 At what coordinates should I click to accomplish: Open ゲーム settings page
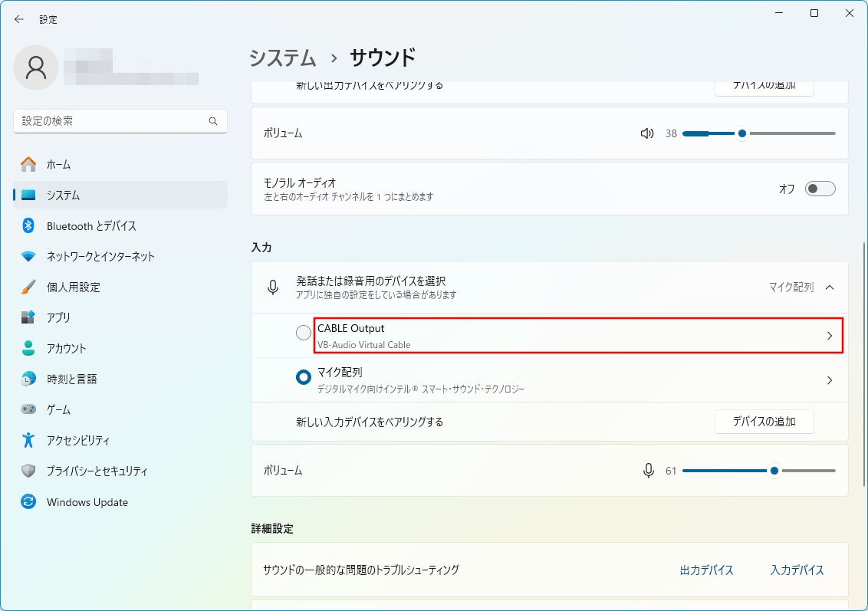(x=120, y=409)
